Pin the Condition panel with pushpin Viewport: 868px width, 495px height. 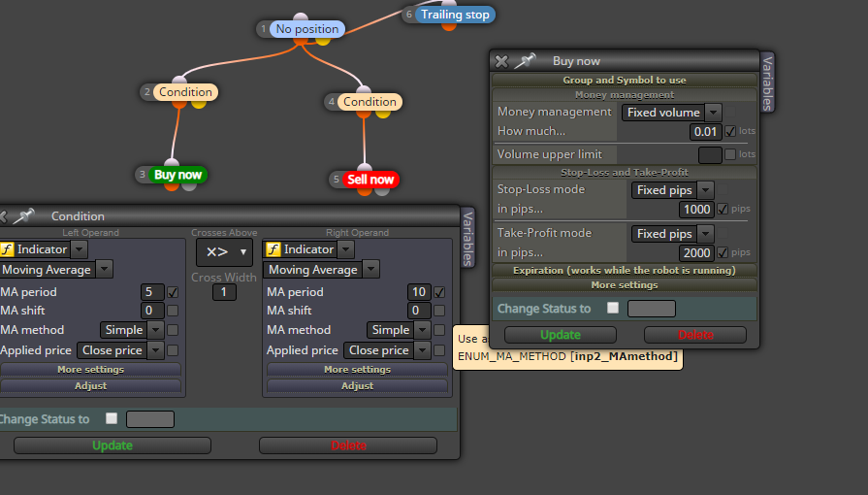pos(24,215)
